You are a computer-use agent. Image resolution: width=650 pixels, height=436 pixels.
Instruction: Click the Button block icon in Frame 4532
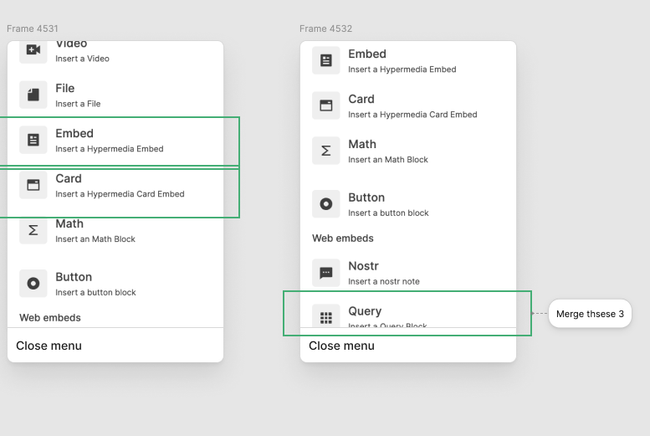326,204
